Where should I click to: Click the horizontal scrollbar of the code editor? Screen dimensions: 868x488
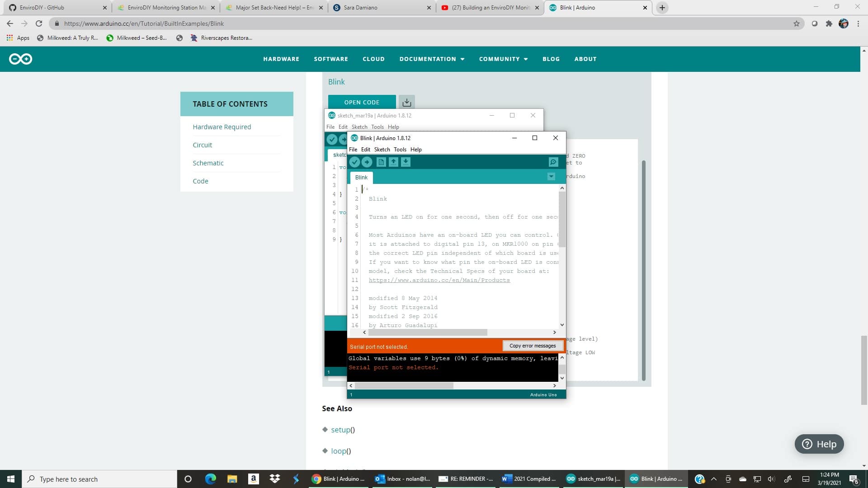point(427,333)
